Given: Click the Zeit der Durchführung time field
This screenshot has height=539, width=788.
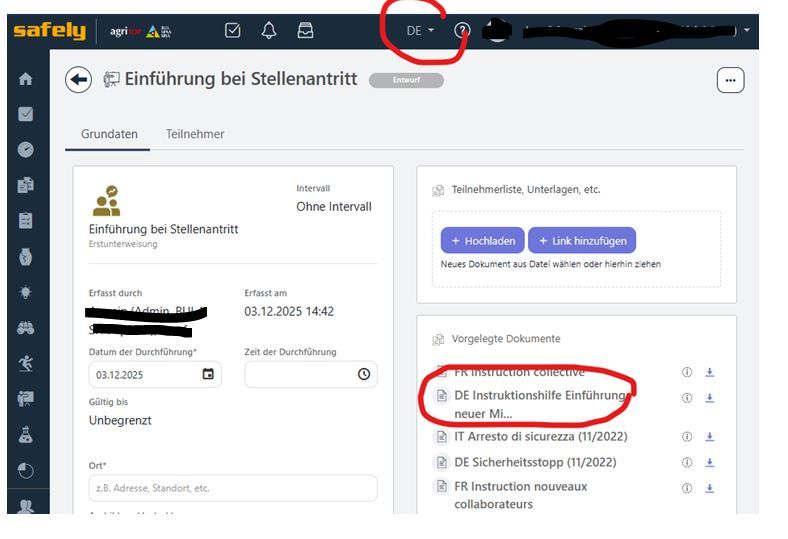Looking at the screenshot, I should click(311, 374).
